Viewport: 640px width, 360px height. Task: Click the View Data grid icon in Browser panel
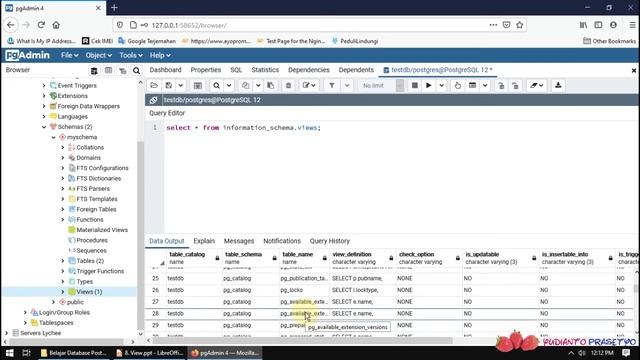(x=108, y=71)
